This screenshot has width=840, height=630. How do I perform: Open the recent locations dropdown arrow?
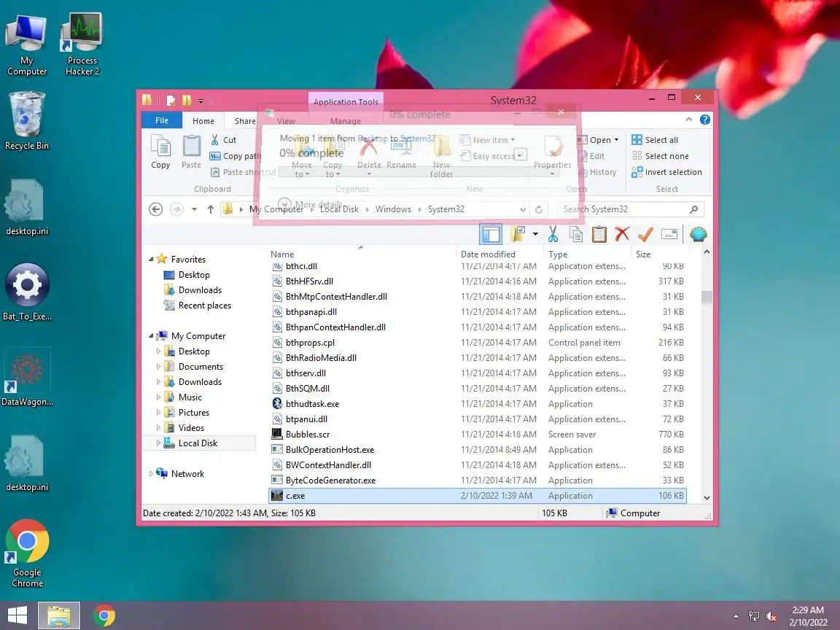[x=195, y=209]
